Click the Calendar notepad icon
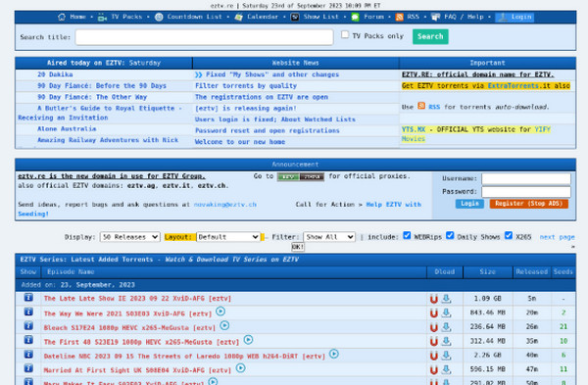 238,17
